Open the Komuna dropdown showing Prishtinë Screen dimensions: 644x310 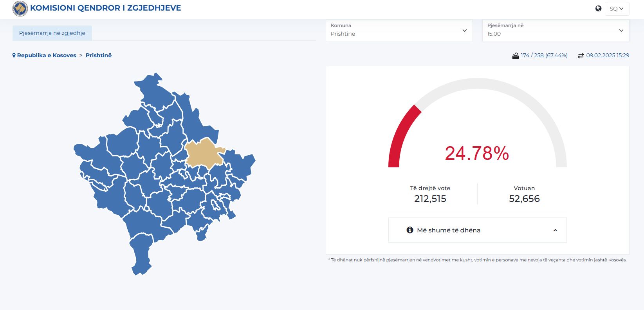pos(399,31)
